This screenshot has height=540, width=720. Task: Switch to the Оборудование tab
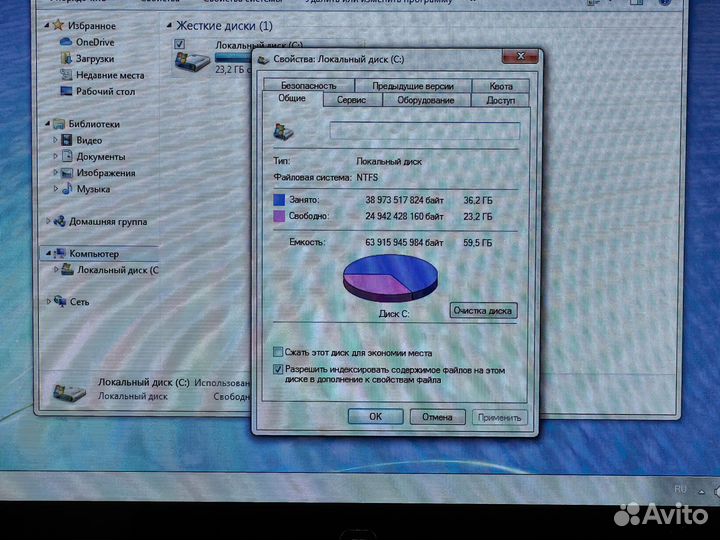(x=426, y=100)
